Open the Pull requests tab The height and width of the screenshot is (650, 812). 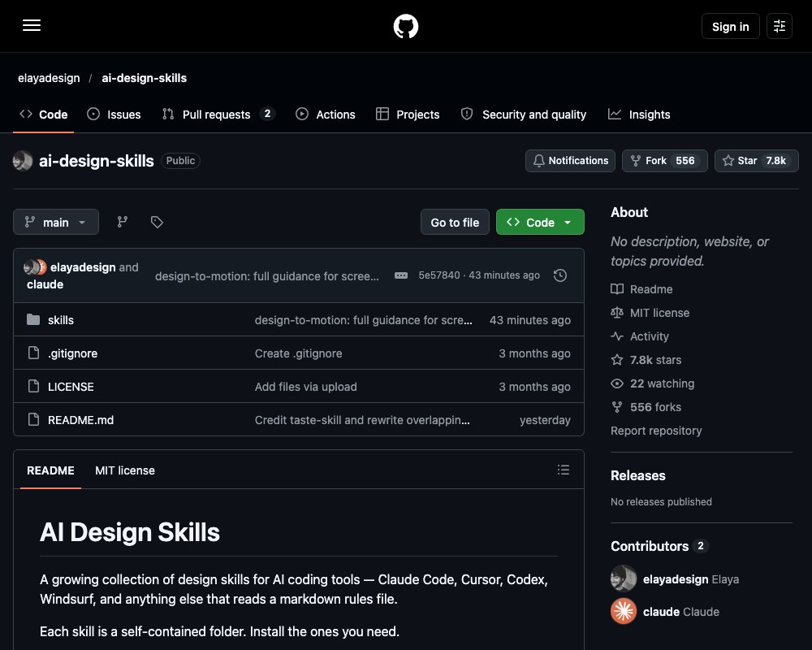(x=218, y=115)
